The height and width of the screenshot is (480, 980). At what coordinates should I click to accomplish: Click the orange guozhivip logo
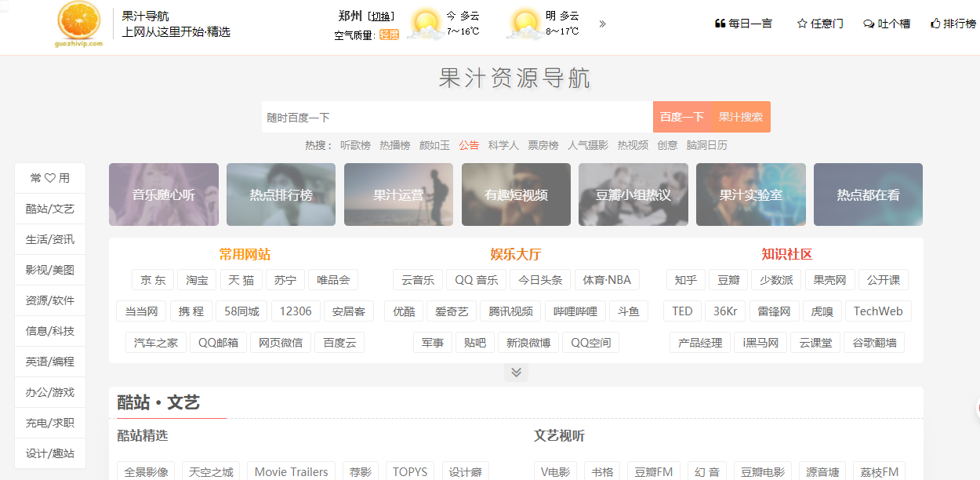pyautogui.click(x=79, y=24)
